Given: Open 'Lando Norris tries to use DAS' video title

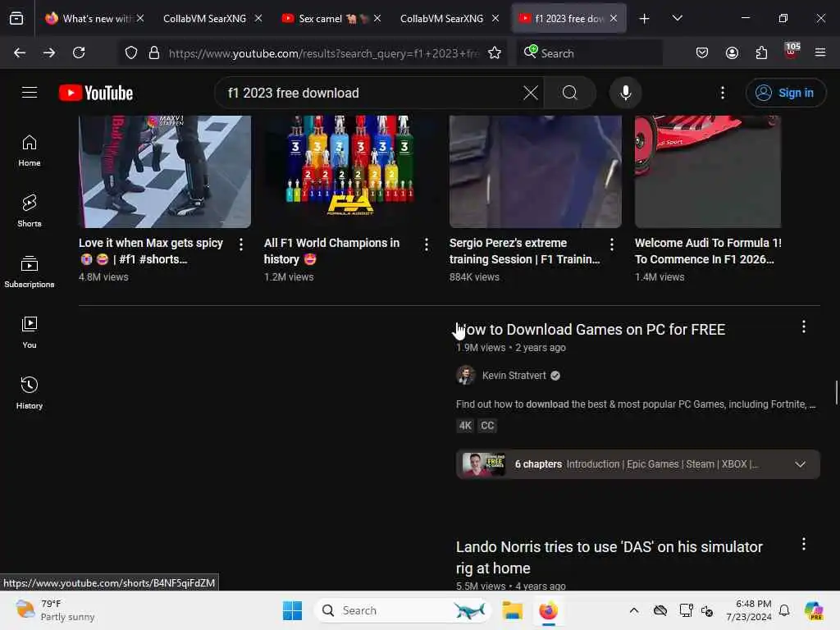Looking at the screenshot, I should 609,557.
